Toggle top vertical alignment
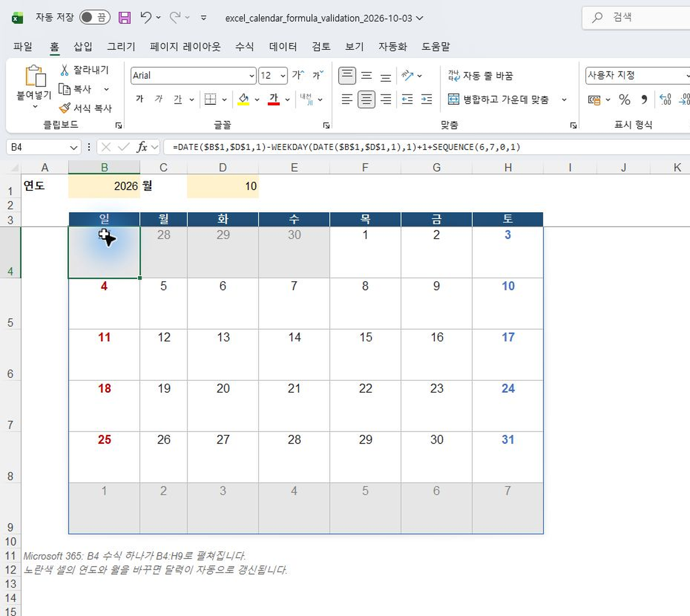This screenshot has height=616, width=690. pos(347,75)
